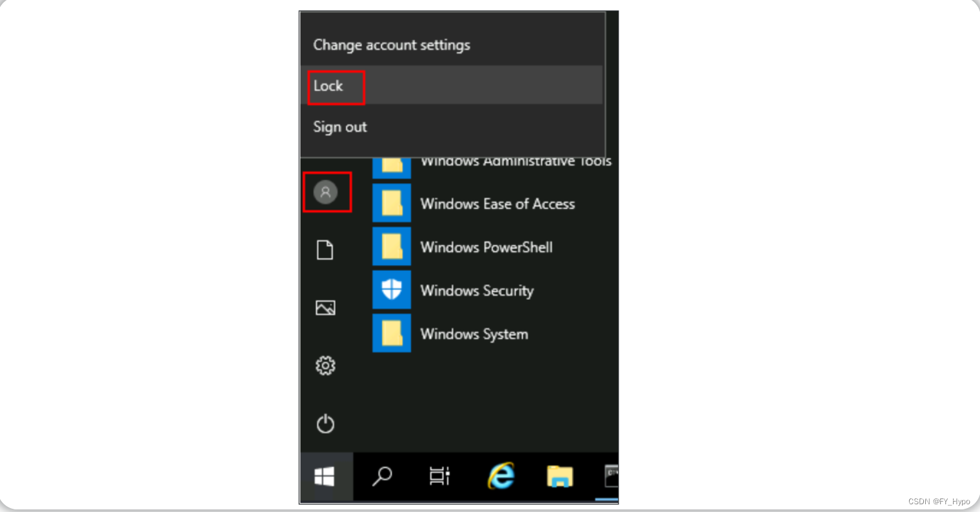Open File Explorer from taskbar
Image resolution: width=980 pixels, height=512 pixels.
coord(560,477)
